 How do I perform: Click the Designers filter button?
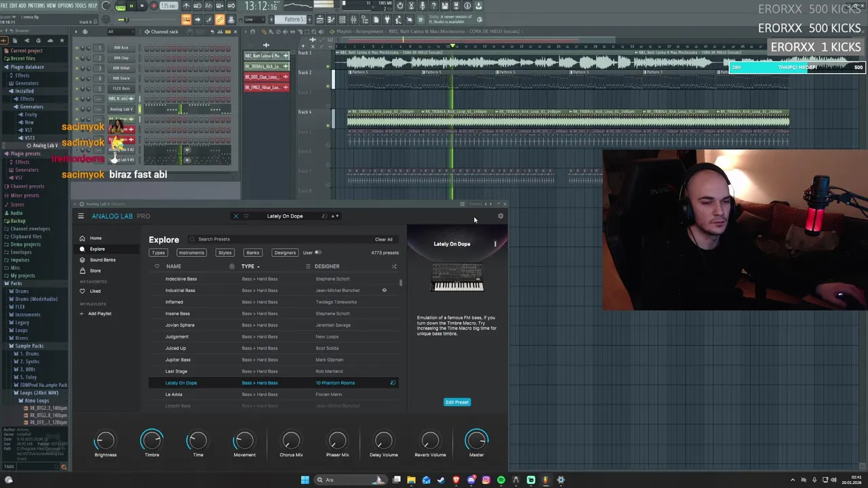point(285,253)
